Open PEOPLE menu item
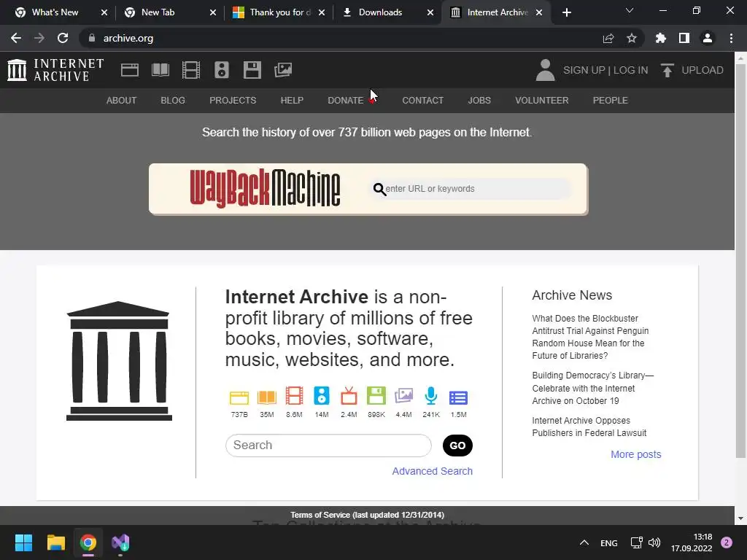The image size is (747, 560). 611,101
